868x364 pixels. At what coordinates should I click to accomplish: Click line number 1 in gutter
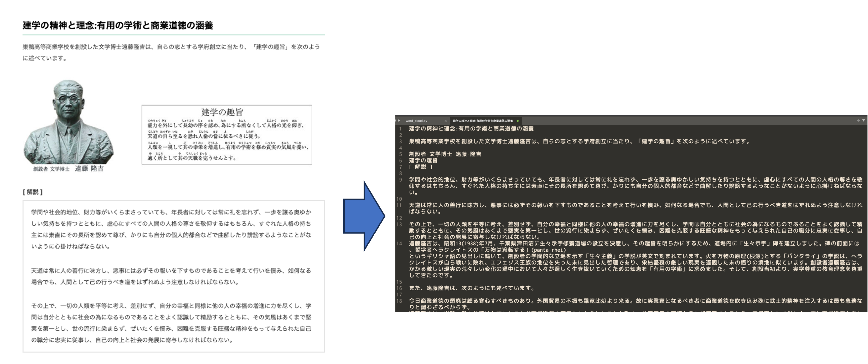(x=400, y=129)
